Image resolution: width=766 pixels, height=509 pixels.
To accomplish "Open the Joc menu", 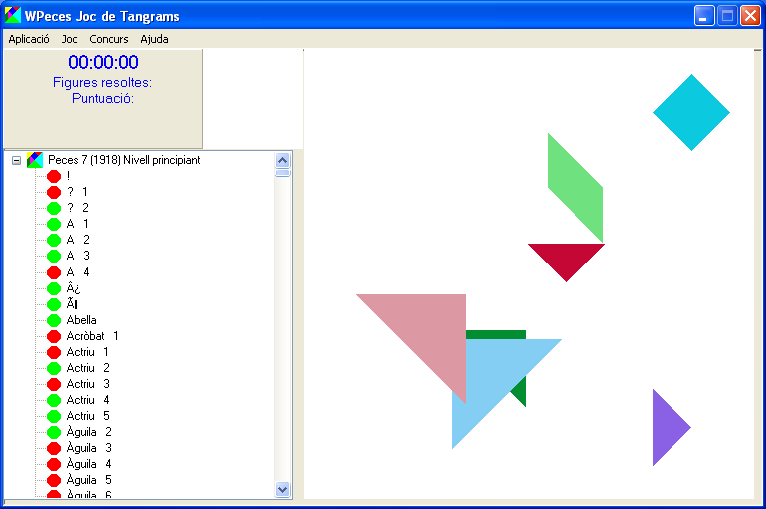I will [x=69, y=39].
